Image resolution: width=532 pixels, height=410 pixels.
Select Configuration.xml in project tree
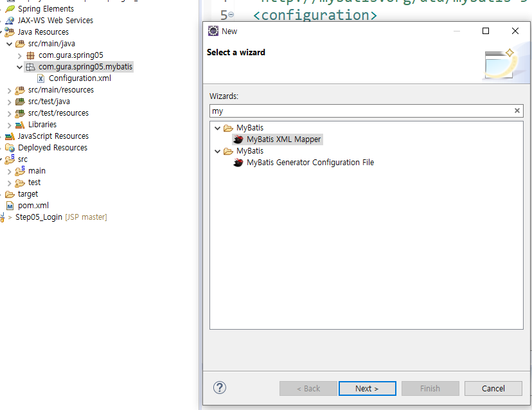tap(80, 78)
